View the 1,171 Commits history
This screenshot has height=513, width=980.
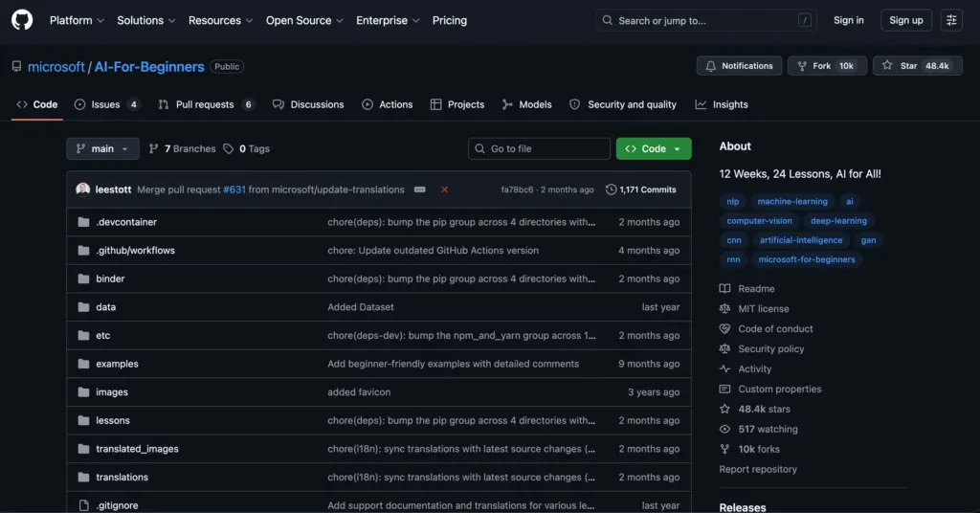click(x=641, y=190)
